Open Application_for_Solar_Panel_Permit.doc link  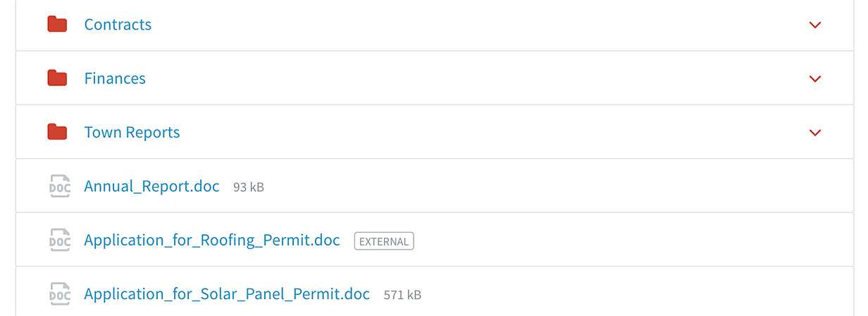click(x=227, y=294)
